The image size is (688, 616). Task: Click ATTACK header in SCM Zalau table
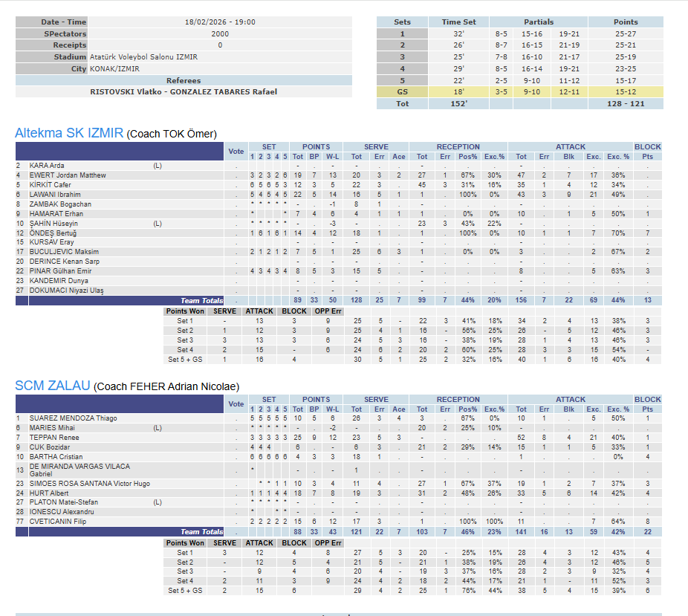click(571, 399)
